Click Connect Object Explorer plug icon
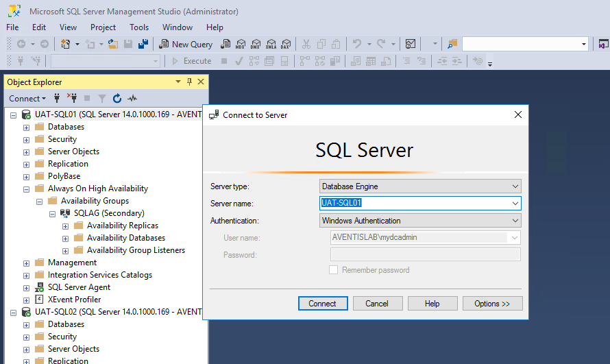 (x=57, y=98)
